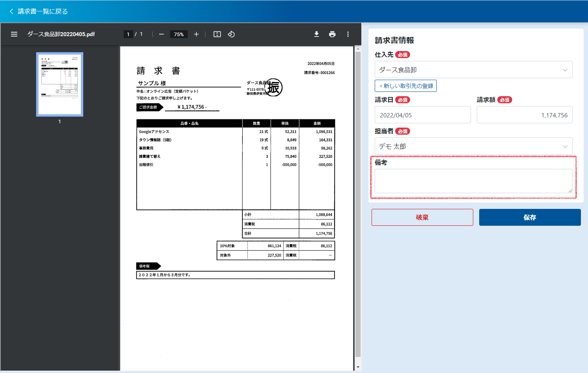The image size is (588, 373).
Task: Expand the 担当者 dropdown
Action: 473,146
